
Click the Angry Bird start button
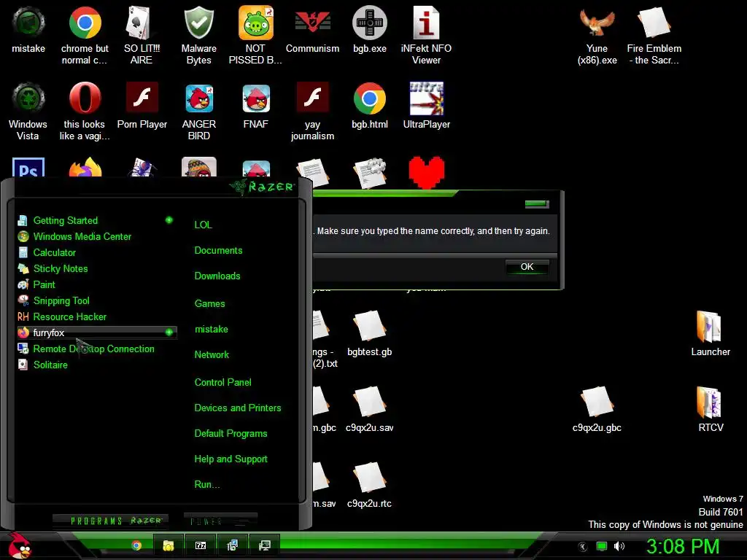[19, 545]
